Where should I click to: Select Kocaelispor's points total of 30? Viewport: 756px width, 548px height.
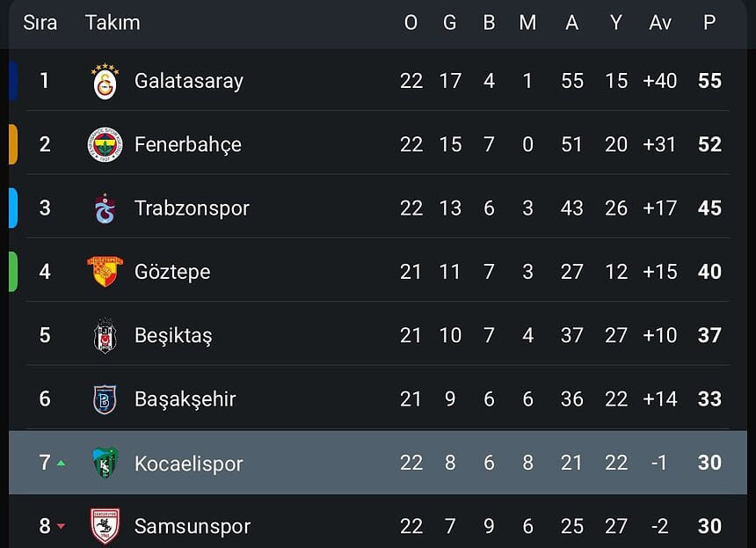click(x=709, y=463)
